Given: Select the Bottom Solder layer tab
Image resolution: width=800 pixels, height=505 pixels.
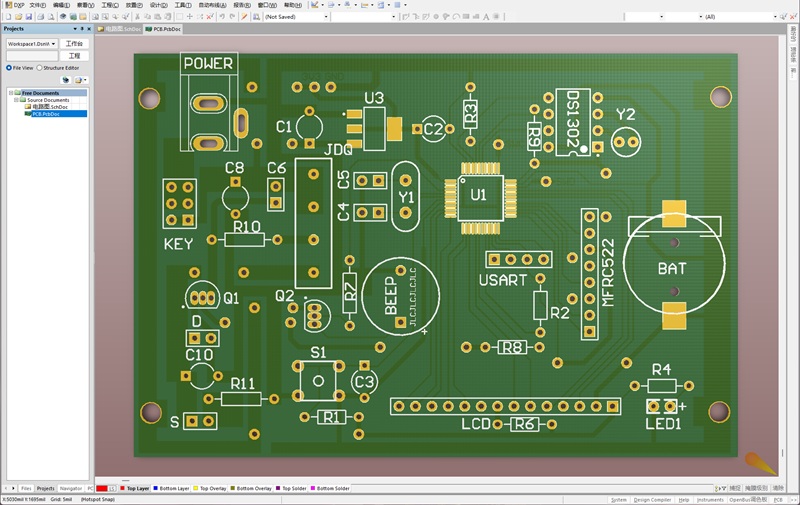Looking at the screenshot, I should click(x=330, y=489).
